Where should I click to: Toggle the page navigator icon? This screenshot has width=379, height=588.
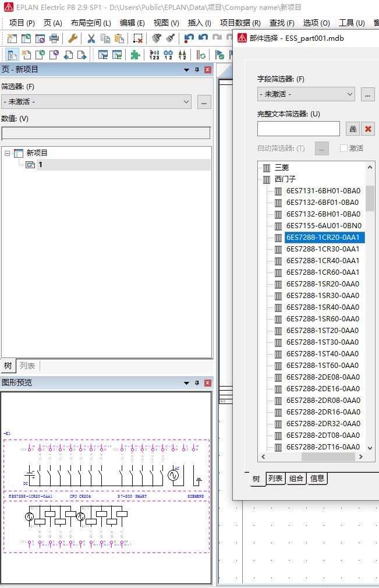[x=12, y=55]
